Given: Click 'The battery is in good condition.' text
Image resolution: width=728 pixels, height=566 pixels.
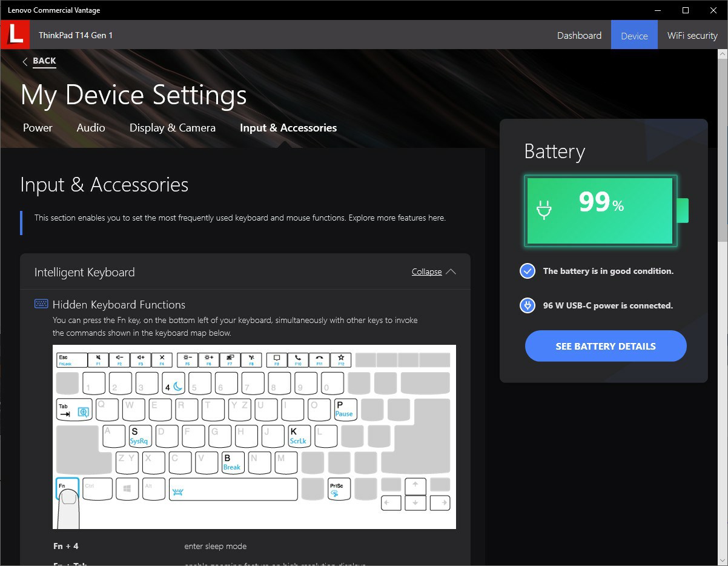Looking at the screenshot, I should pos(608,271).
